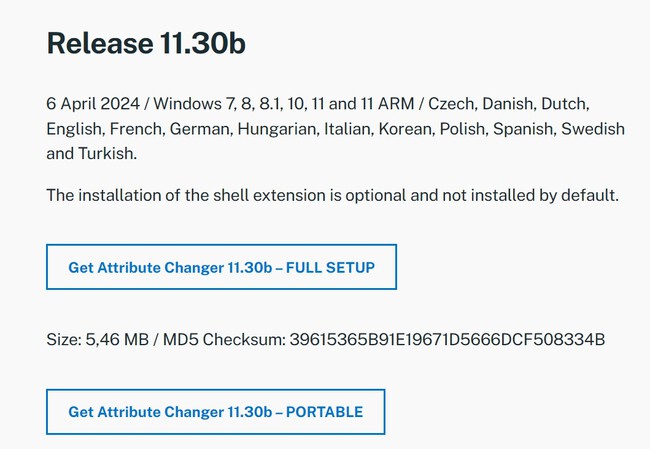Click the 11 ARM platform text
The image size is (650, 449).
tap(387, 104)
